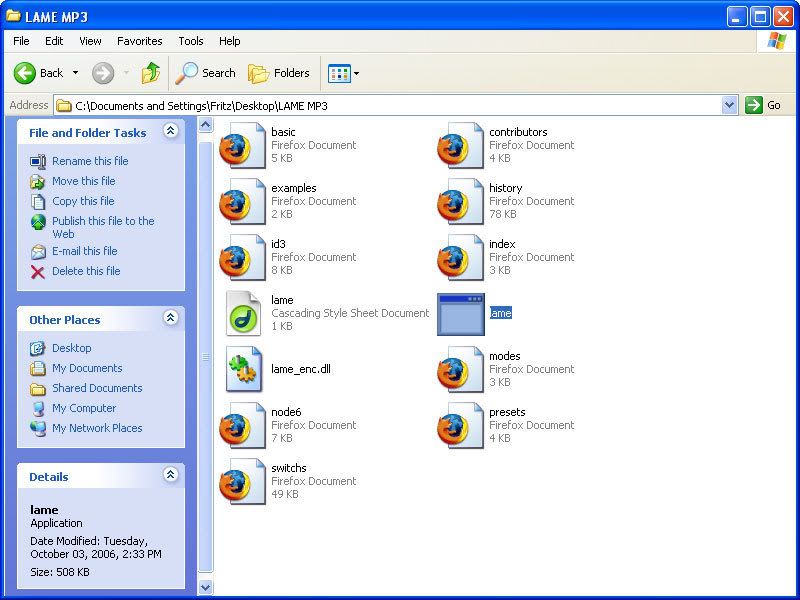Click E-mail this file link
800x600 pixels.
click(x=85, y=251)
